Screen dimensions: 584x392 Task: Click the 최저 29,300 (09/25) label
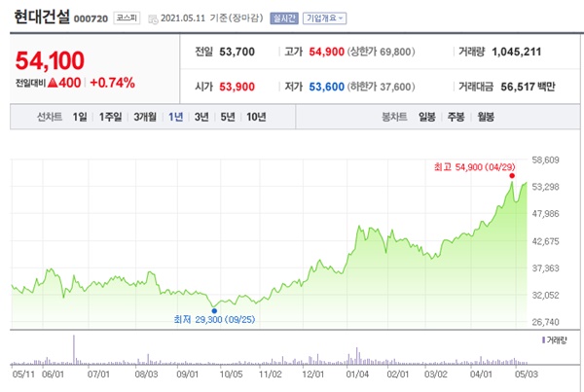click(x=214, y=319)
